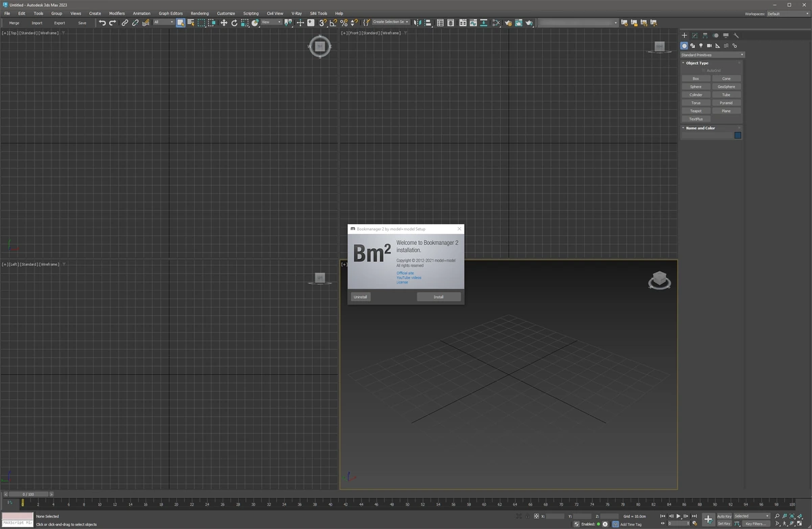Open the SiNi Tools menu
Screen dimensions: 812x529
coord(319,14)
